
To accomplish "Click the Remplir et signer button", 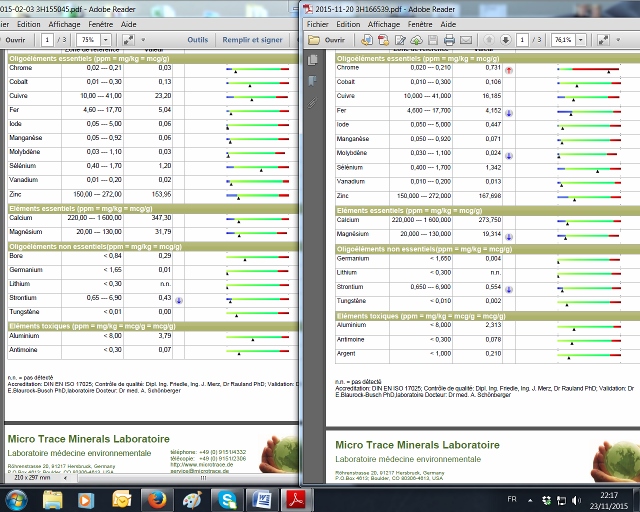I will pyautogui.click(x=252, y=40).
